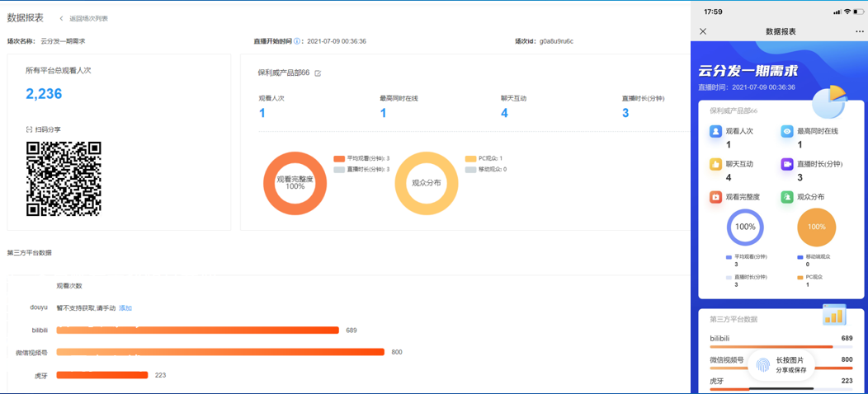Close the mobile 数据报表 page with X

point(703,31)
